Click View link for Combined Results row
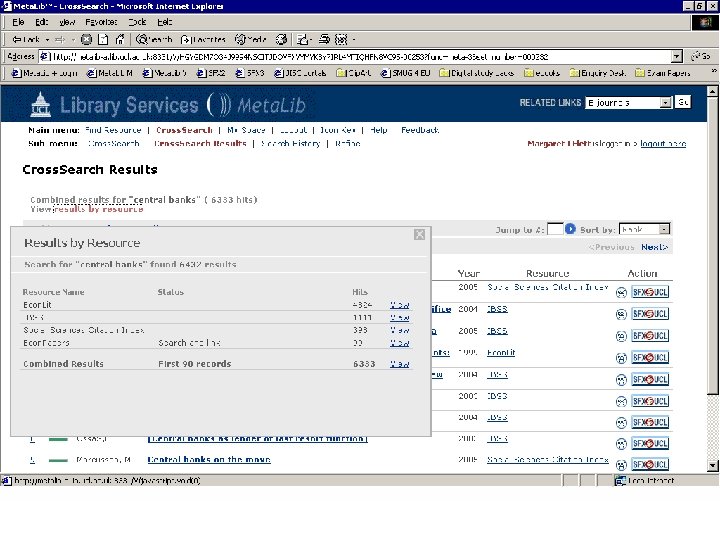This screenshot has width=720, height=540. (x=399, y=364)
